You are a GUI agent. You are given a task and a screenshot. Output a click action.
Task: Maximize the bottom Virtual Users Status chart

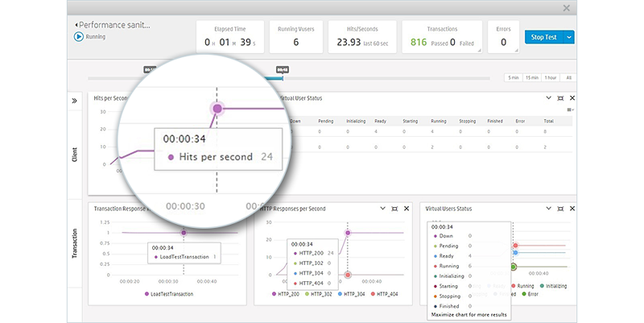click(560, 208)
